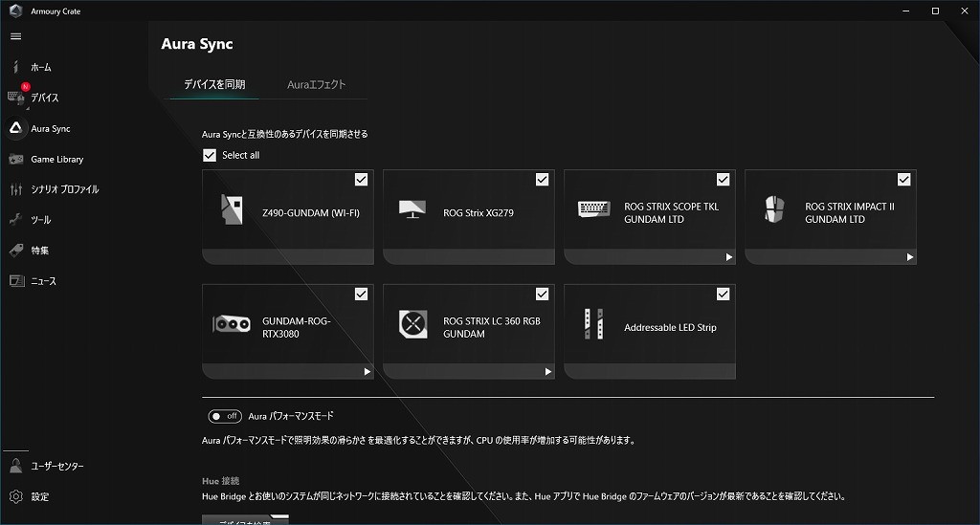Image resolution: width=980 pixels, height=525 pixels.
Task: Uncheck the GUNDAM-ROG-RTX3080 checkbox
Action: coord(361,294)
